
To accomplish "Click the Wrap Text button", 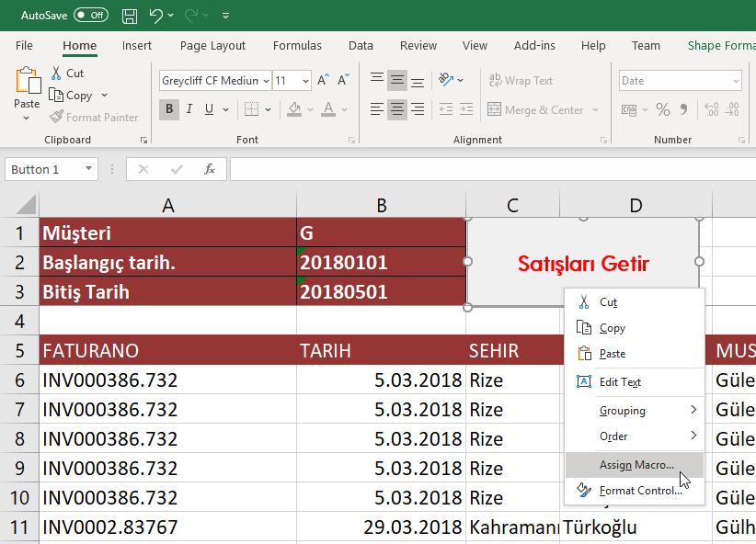I will click(x=521, y=81).
